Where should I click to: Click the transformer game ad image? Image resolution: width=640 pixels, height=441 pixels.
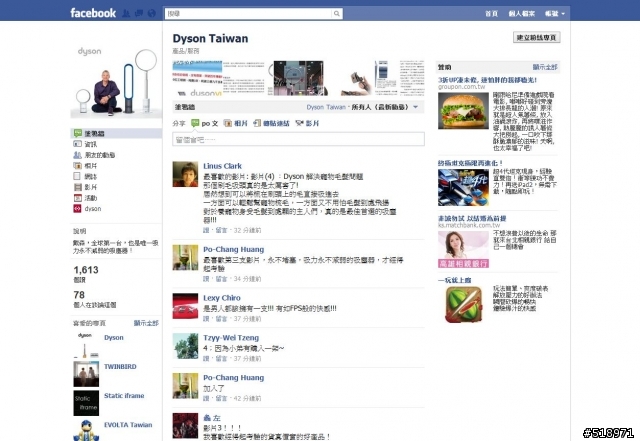pyautogui.click(x=463, y=187)
